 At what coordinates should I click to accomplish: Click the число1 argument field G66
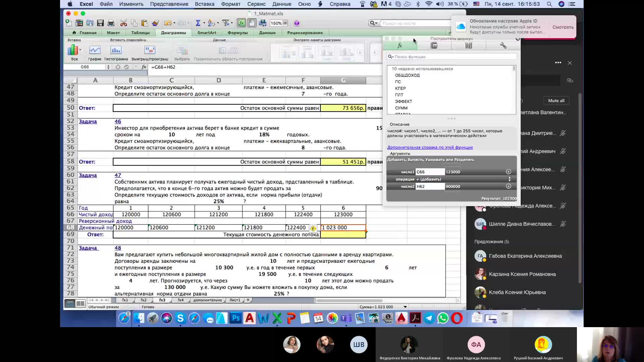click(x=430, y=172)
